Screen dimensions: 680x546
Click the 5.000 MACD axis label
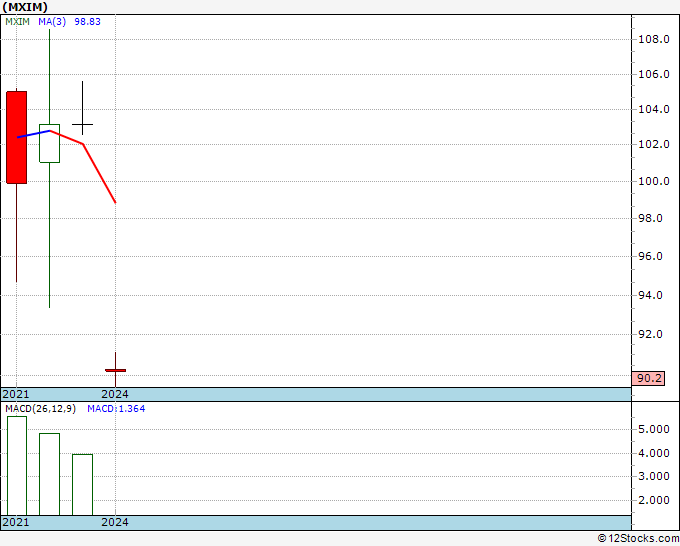[654, 429]
